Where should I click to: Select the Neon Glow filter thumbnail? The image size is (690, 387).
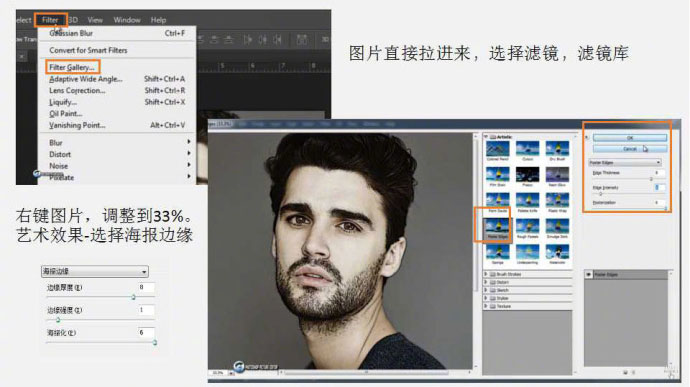coord(557,175)
